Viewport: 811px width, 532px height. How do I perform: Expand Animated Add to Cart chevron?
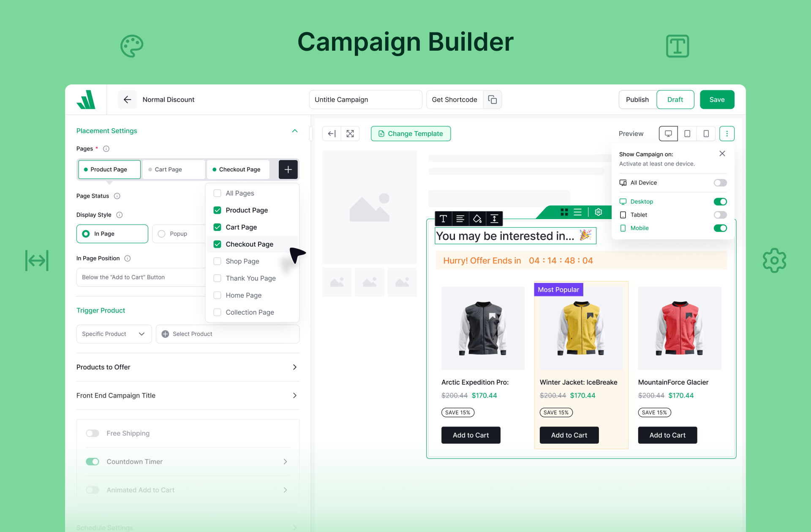(285, 490)
